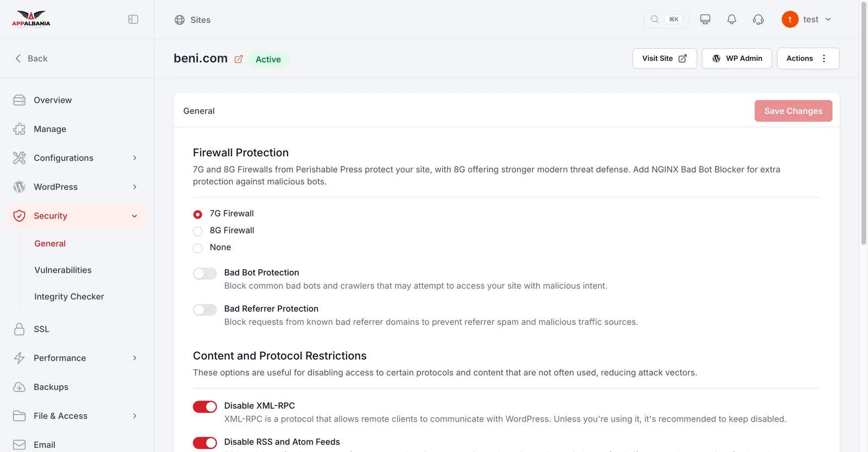868x452 pixels.
Task: Expand File & Access chevron
Action: click(x=135, y=416)
